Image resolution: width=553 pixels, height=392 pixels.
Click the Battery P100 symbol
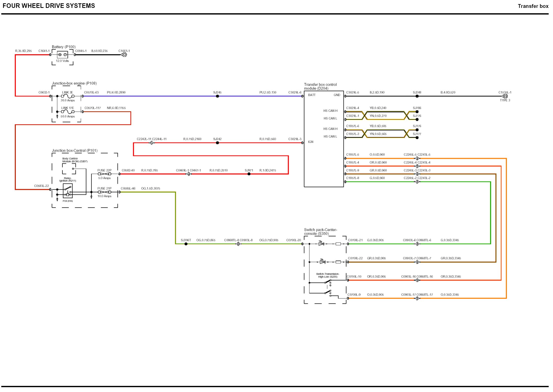click(62, 55)
